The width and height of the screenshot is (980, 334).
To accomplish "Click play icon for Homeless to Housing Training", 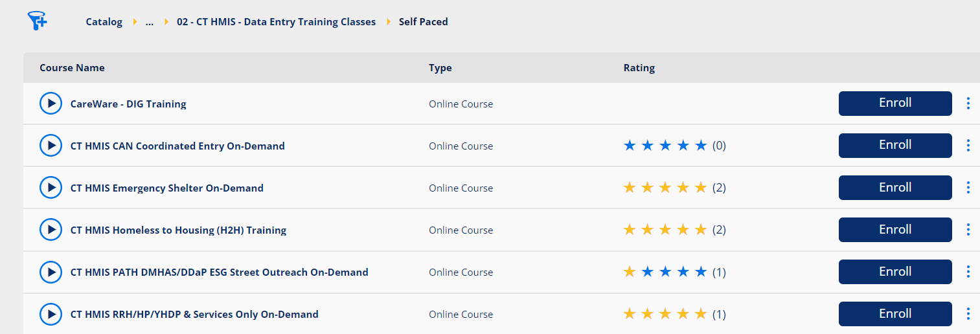I will 51,230.
